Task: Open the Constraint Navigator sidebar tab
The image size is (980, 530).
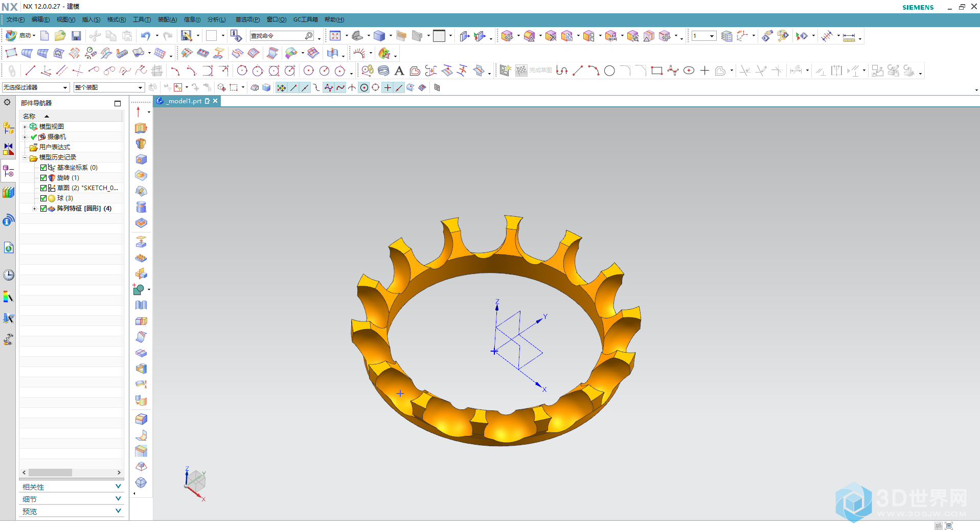Action: point(8,149)
